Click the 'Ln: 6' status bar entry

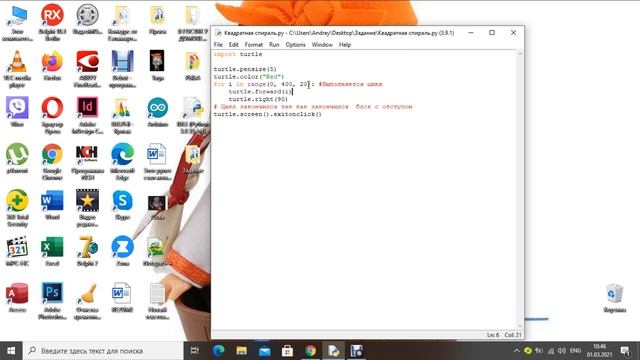[x=493, y=335]
